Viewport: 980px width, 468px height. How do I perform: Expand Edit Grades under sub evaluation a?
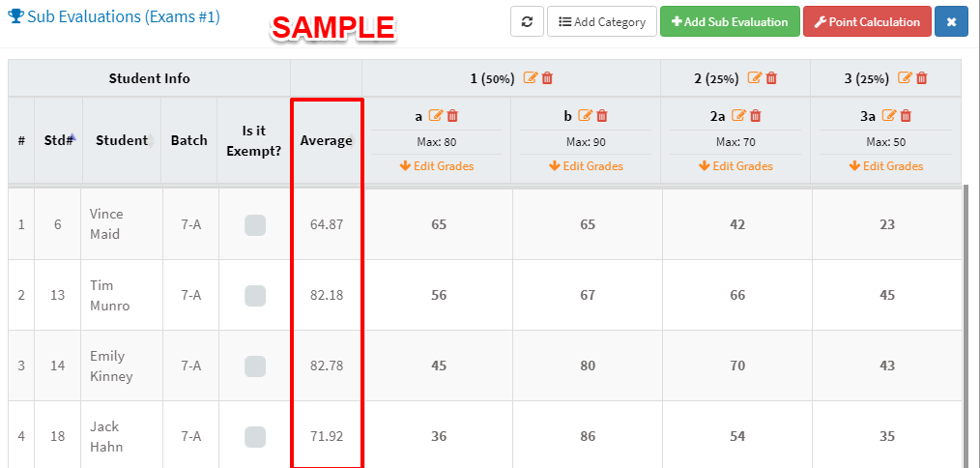(437, 166)
